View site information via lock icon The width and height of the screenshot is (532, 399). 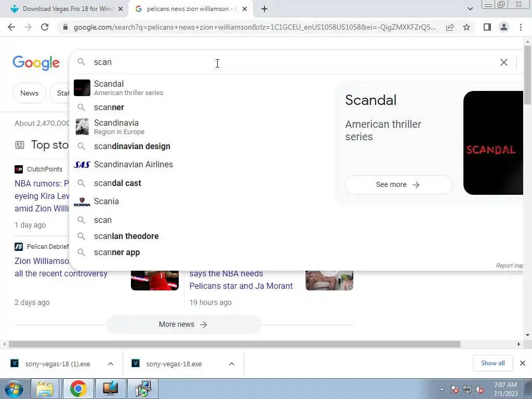[65, 27]
